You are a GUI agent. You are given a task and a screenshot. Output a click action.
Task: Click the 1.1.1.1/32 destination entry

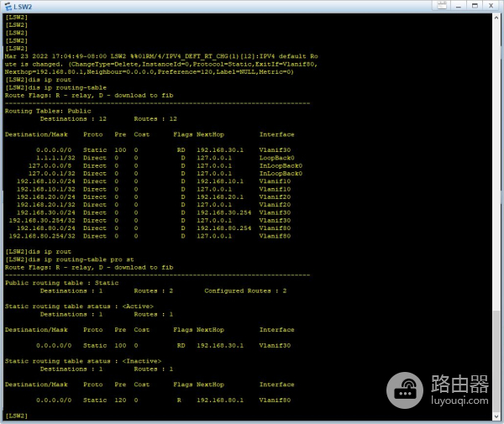point(57,157)
